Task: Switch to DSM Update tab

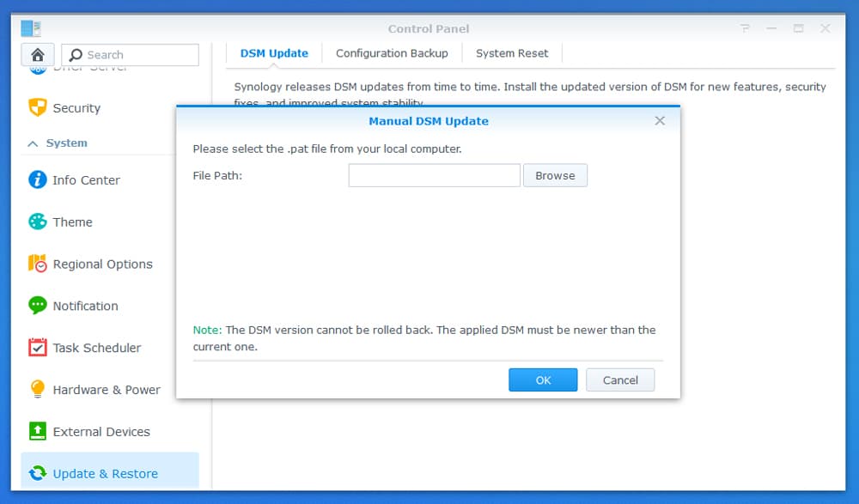Action: click(x=274, y=53)
